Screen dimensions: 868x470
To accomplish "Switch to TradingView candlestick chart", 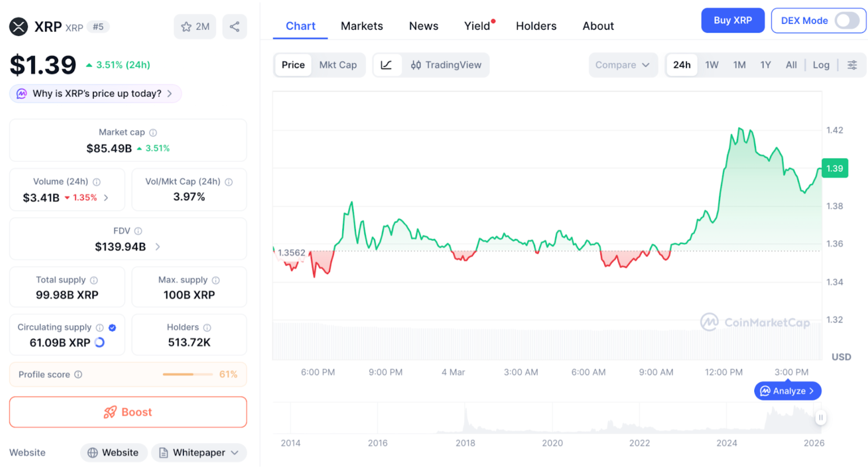I will coord(446,65).
